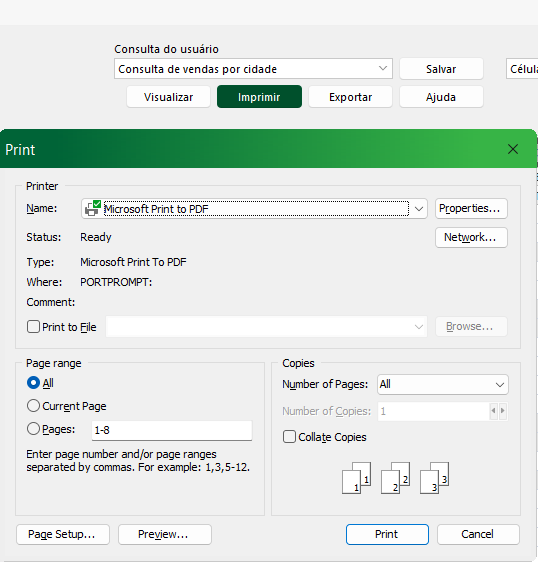Open printer Properties dialog
The image size is (538, 562).
pos(471,208)
